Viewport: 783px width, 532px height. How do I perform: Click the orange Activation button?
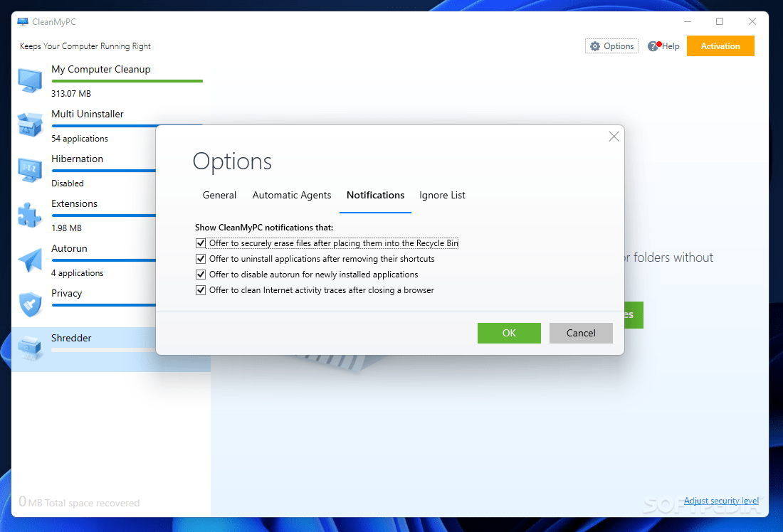point(720,46)
